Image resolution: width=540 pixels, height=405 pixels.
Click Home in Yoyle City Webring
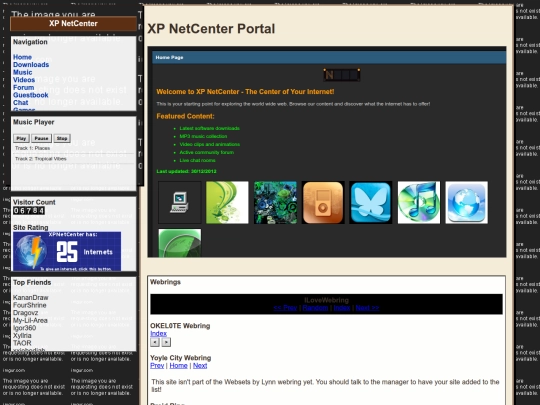click(178, 365)
